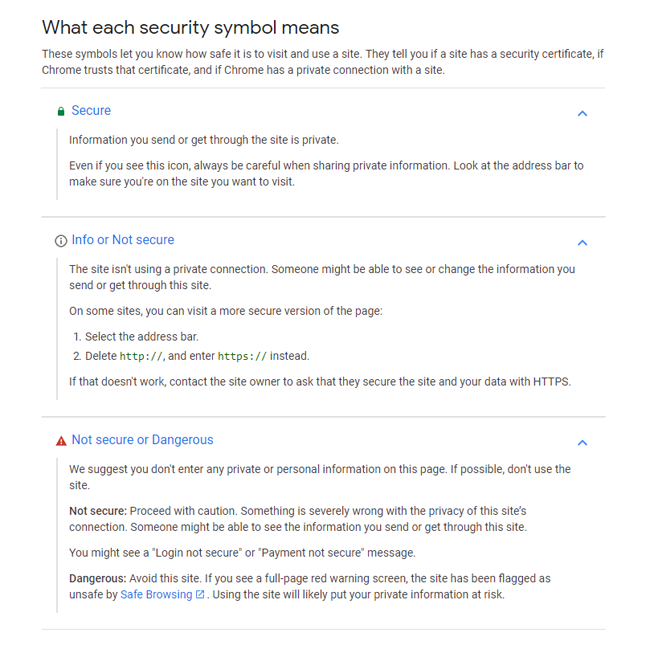This screenshot has width=650, height=653.
Task: Click the Login not secure message sentence
Action: 242,553
